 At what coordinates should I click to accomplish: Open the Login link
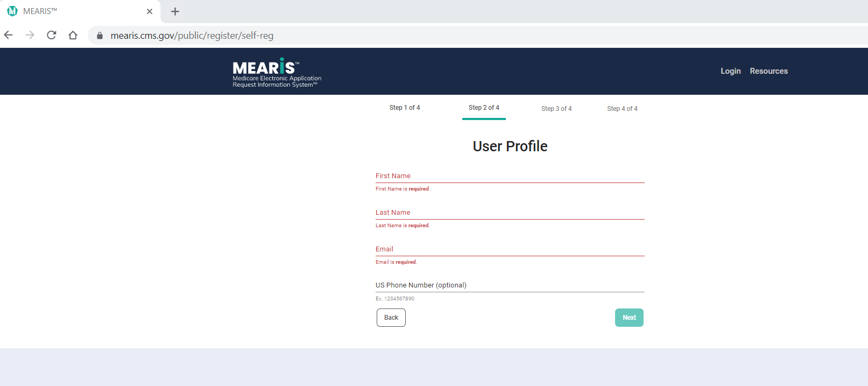tap(730, 71)
